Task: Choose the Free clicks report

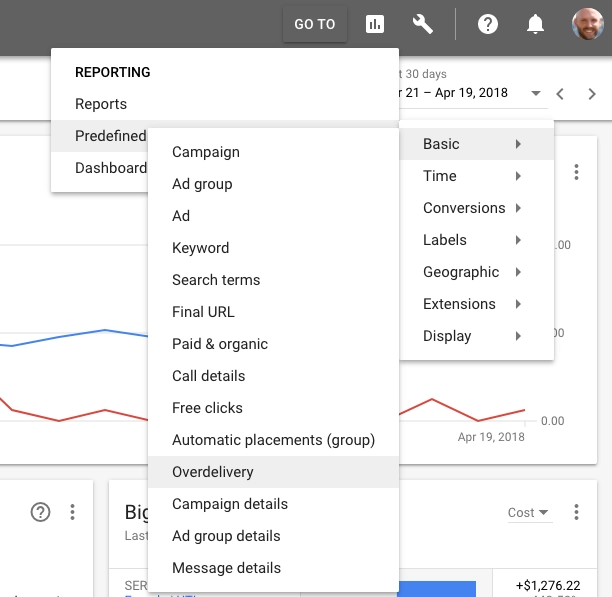Action: [273, 408]
